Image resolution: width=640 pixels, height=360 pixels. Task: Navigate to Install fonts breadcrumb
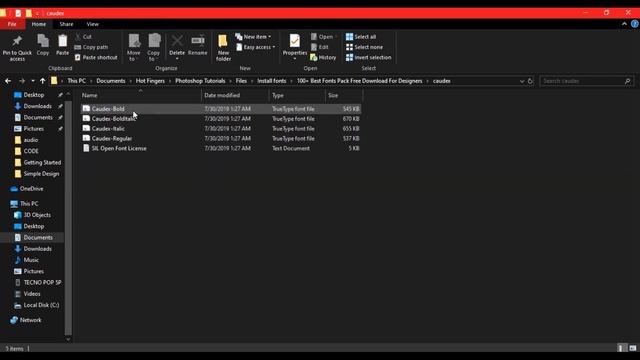[x=271, y=81]
